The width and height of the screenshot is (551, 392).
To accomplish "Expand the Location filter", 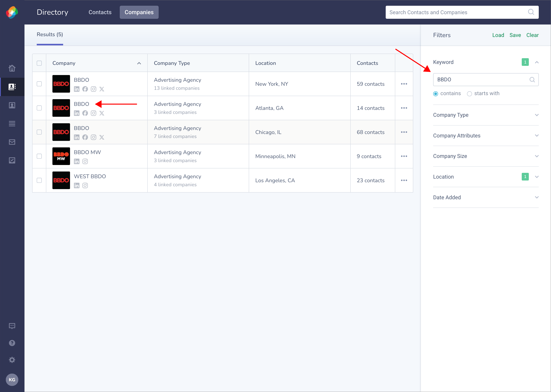I will click(x=537, y=177).
